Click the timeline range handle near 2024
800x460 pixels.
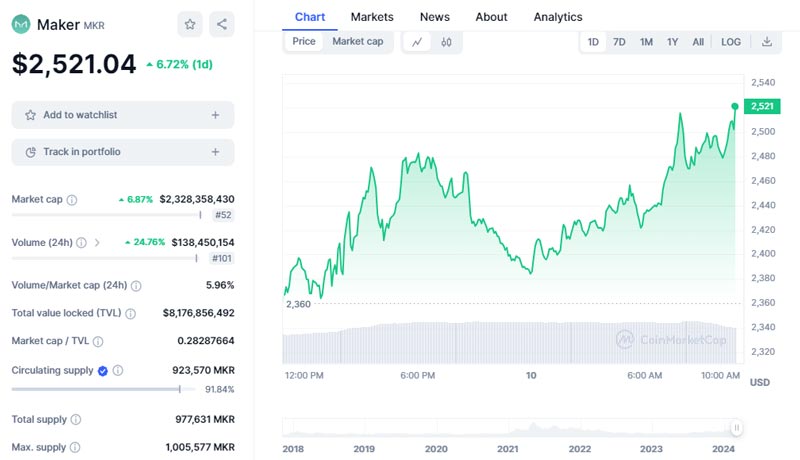point(736,428)
